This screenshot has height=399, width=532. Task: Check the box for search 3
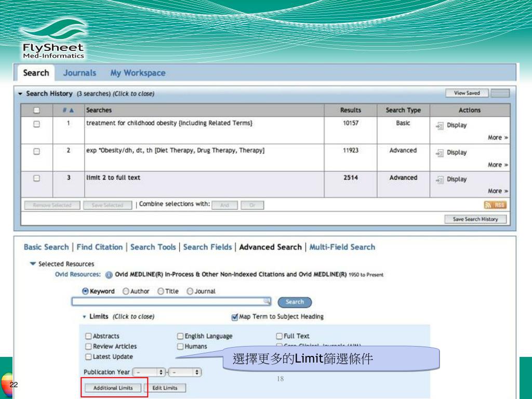pyautogui.click(x=37, y=178)
